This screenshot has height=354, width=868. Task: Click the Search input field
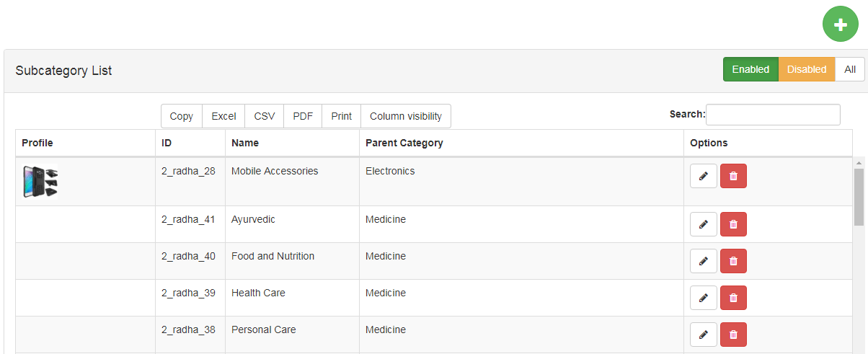(773, 115)
